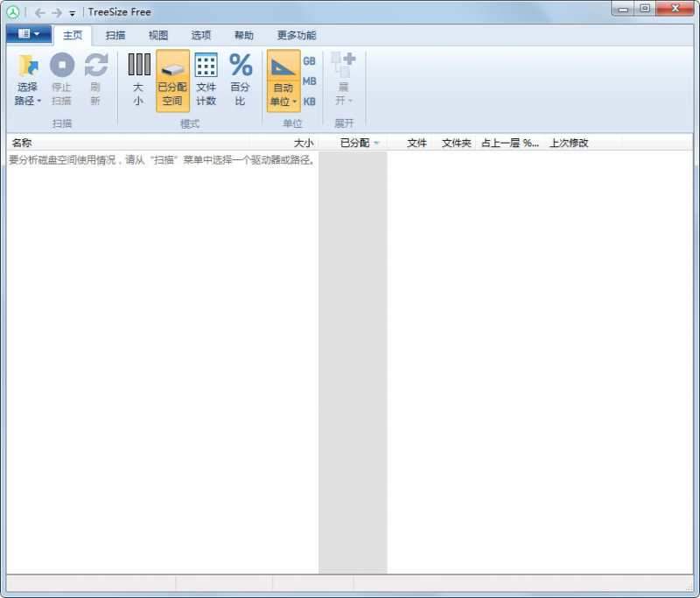Open the 扫描 ribbon tab

click(x=115, y=35)
